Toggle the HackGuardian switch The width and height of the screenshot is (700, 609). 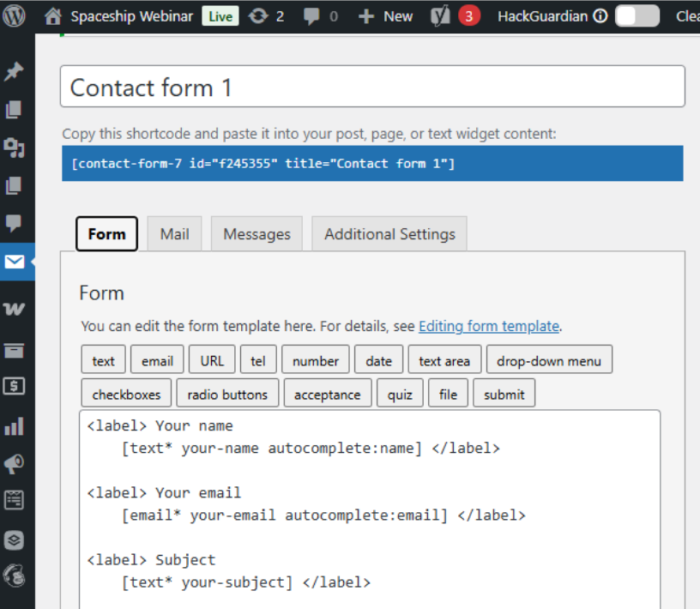(x=637, y=16)
